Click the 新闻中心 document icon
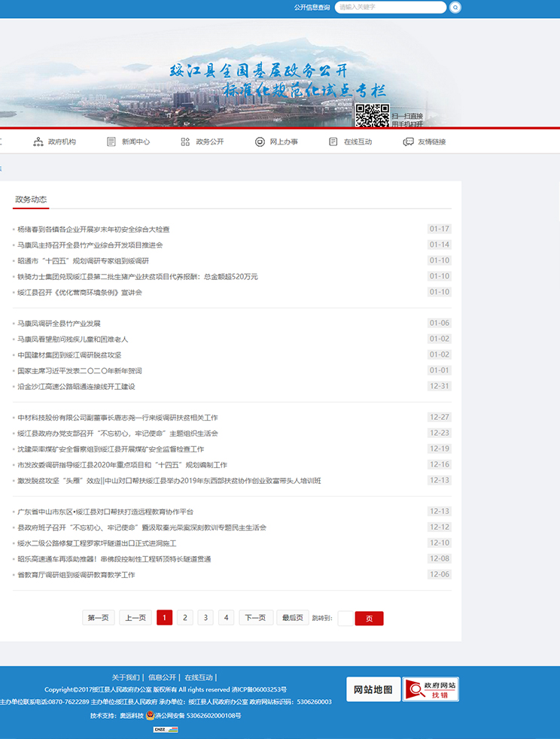Image resolution: width=560 pixels, height=739 pixels. [111, 141]
